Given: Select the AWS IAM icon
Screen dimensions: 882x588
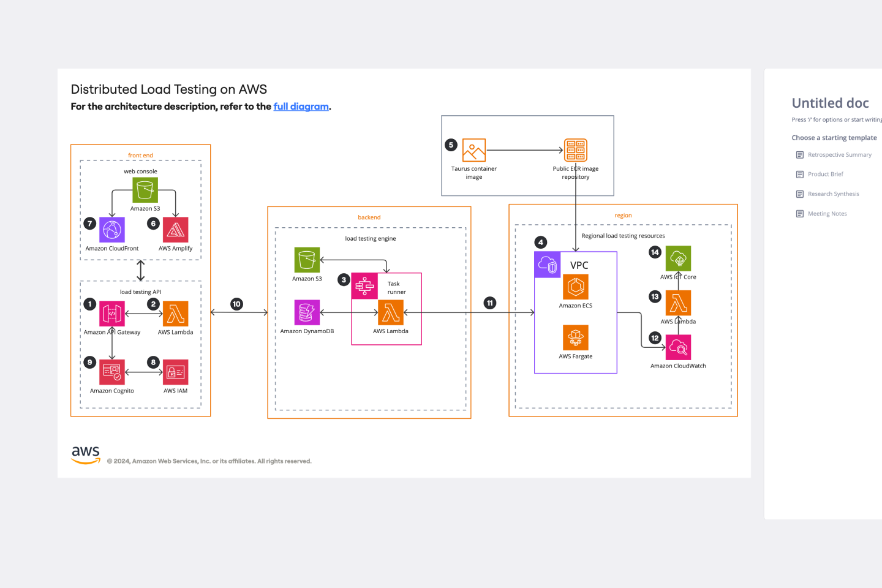Looking at the screenshot, I should 175,372.
